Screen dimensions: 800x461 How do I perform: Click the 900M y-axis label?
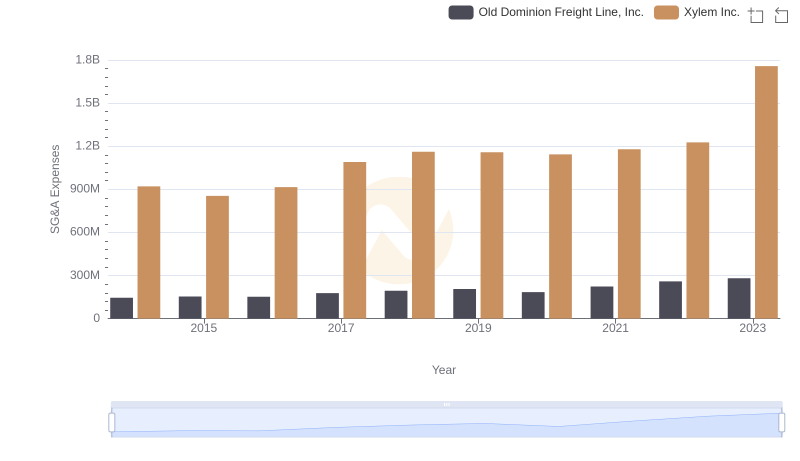85,189
